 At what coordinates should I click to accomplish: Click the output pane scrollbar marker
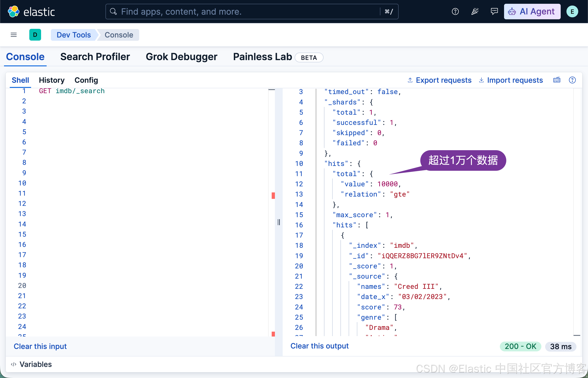(577, 335)
